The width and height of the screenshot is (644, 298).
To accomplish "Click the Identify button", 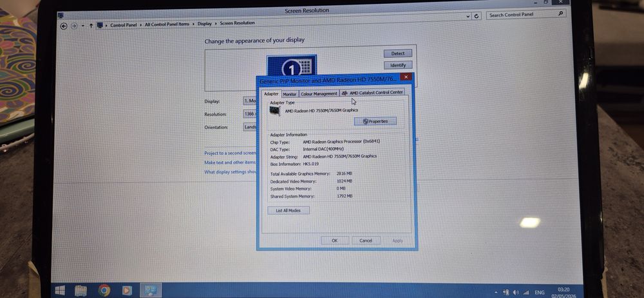I will click(398, 65).
